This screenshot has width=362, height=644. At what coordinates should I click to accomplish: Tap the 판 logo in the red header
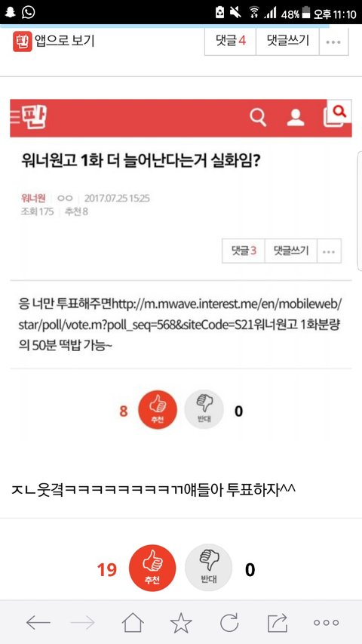point(33,118)
